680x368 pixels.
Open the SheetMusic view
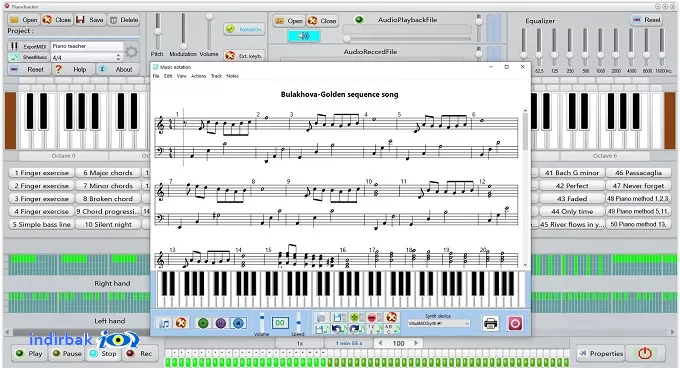(x=29, y=57)
